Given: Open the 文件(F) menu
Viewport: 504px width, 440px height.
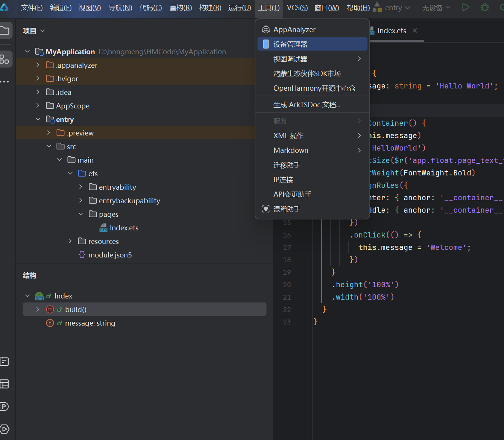Looking at the screenshot, I should (32, 8).
